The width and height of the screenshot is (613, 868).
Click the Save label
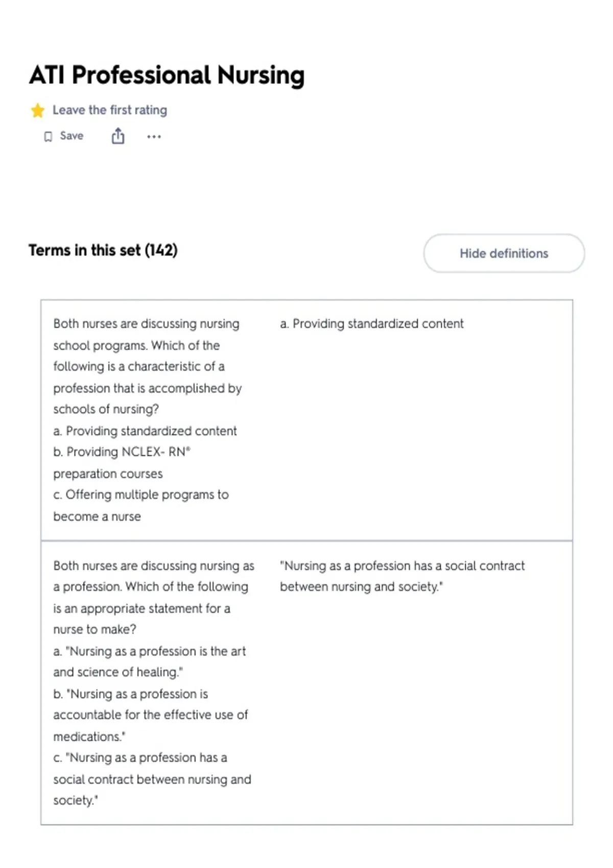tap(72, 136)
